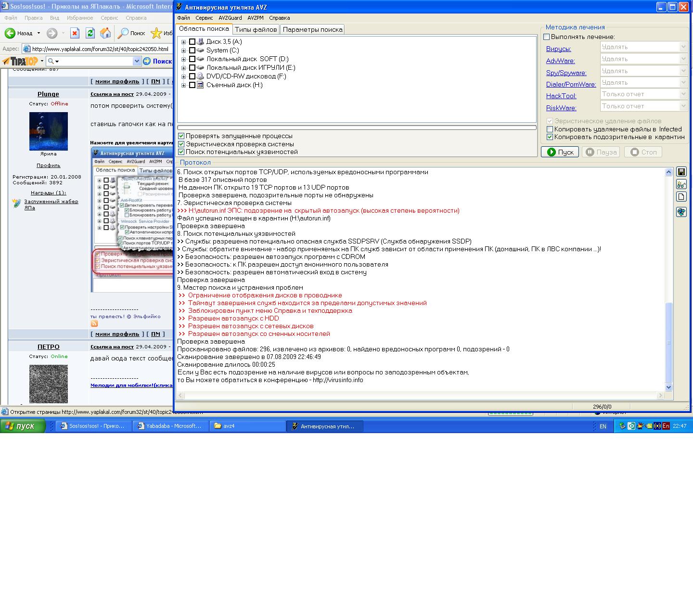Open the TipaTop search box dropdown
Viewport: 693px width, 616px height.
pyautogui.click(x=137, y=61)
